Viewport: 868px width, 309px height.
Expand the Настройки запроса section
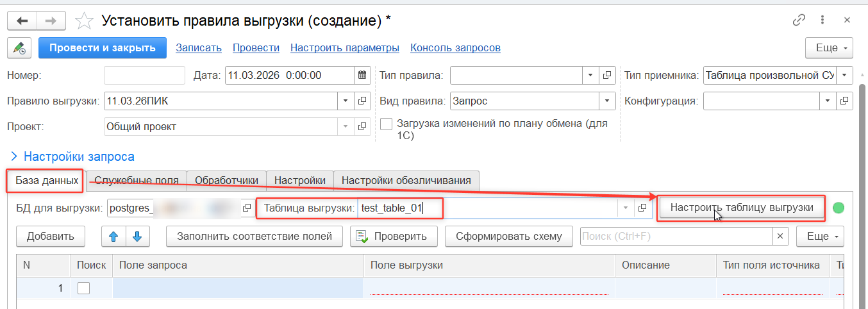click(14, 156)
